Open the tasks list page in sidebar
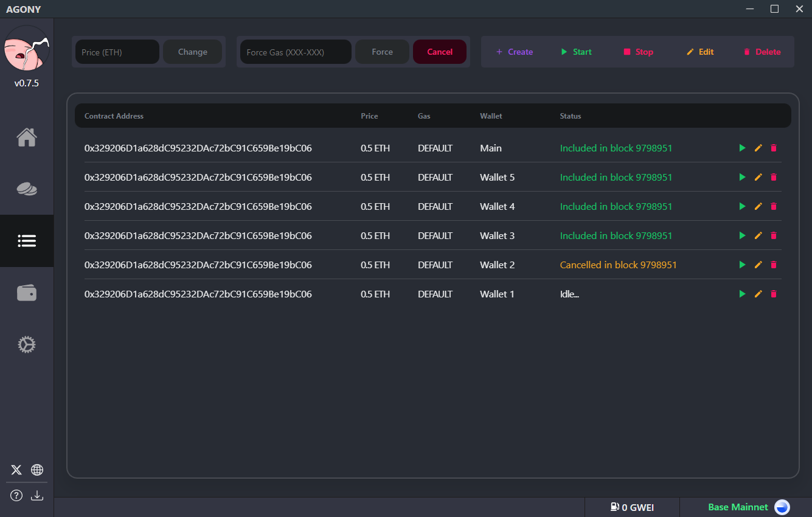812x517 pixels. coord(27,241)
